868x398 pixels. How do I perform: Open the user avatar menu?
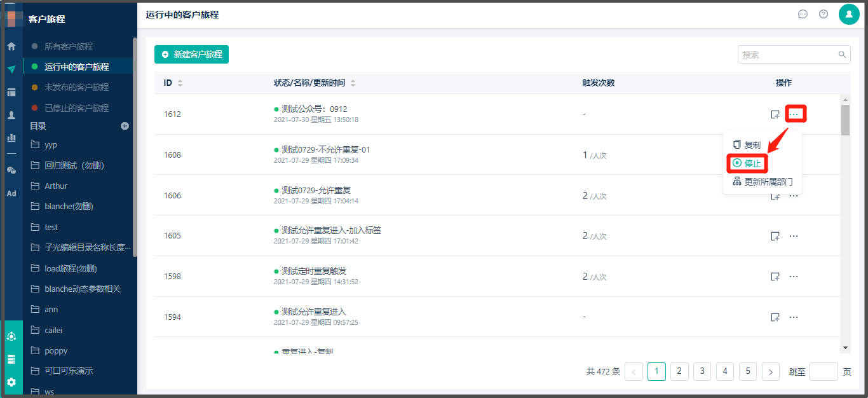pyautogui.click(x=849, y=14)
